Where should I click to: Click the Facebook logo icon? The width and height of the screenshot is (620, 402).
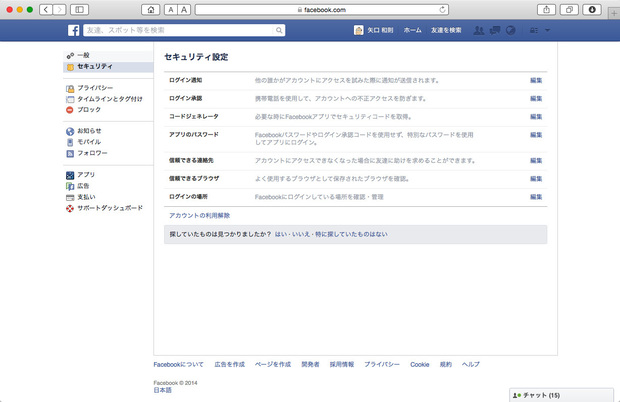coord(74,30)
